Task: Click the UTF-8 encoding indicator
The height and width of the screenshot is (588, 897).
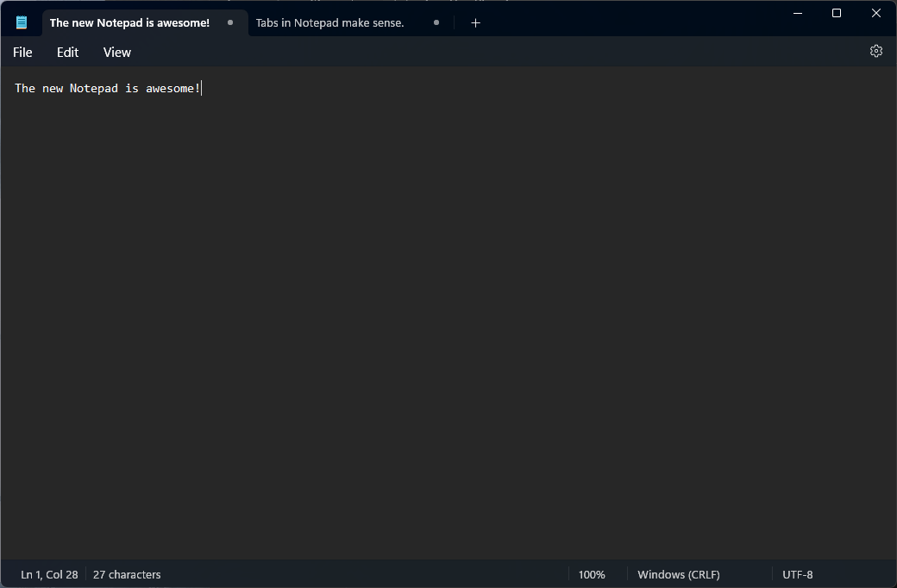Action: coord(798,574)
